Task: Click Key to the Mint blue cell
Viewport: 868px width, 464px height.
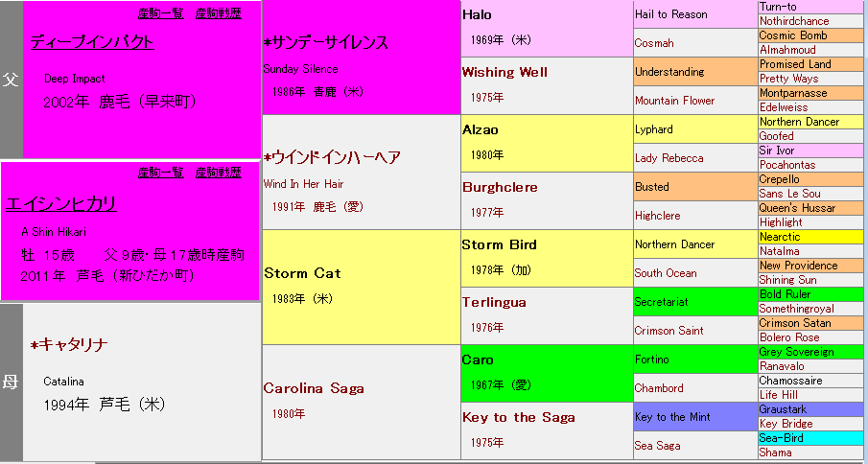Action: [673, 417]
